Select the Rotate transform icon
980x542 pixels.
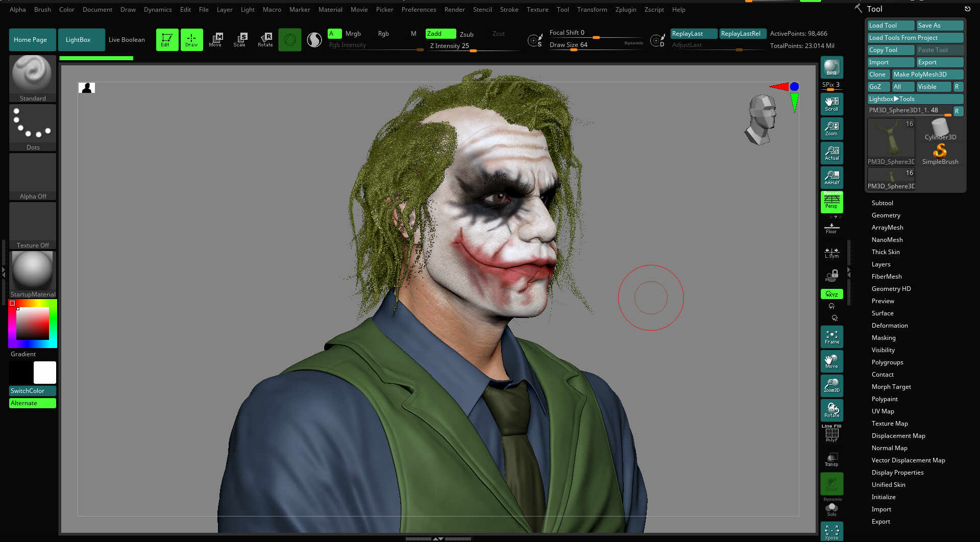[x=265, y=39]
